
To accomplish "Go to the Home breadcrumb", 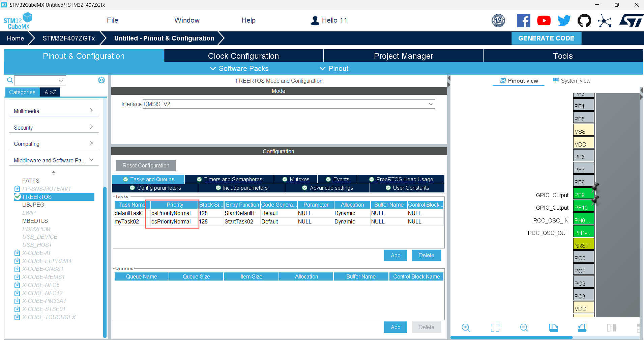I will click(16, 38).
